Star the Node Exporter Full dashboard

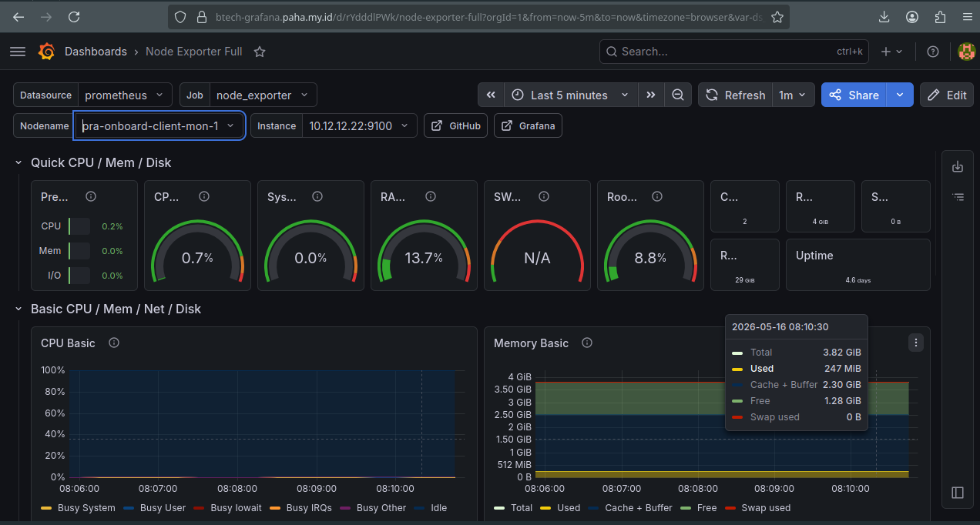pyautogui.click(x=260, y=52)
